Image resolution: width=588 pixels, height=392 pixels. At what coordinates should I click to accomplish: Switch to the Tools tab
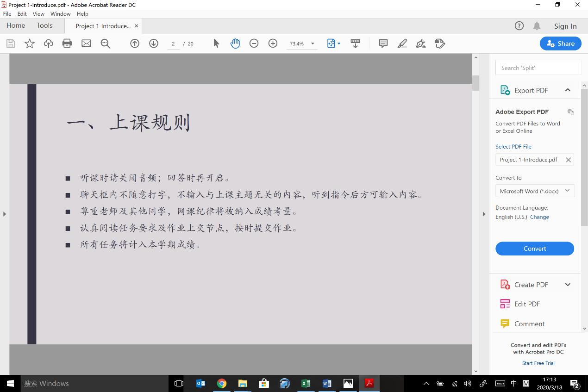(44, 25)
